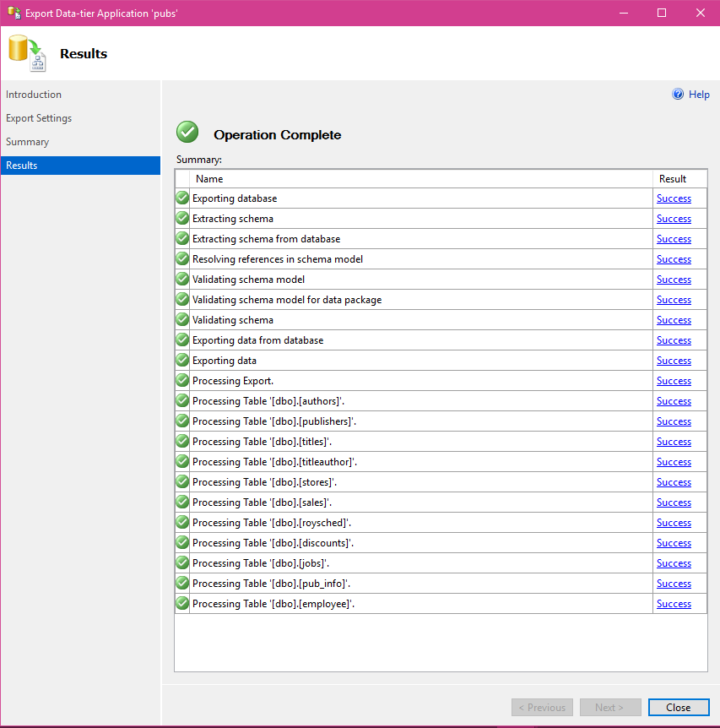Click the check icon on the '[dbo].[employee]' row
Viewport: 720px width, 728px height.
[x=181, y=603]
